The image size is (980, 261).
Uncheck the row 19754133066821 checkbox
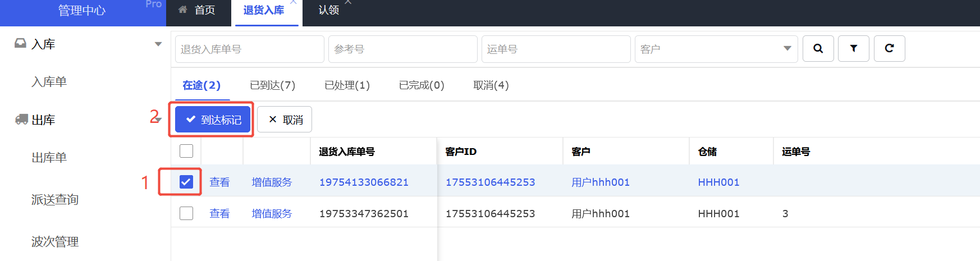[x=186, y=182]
